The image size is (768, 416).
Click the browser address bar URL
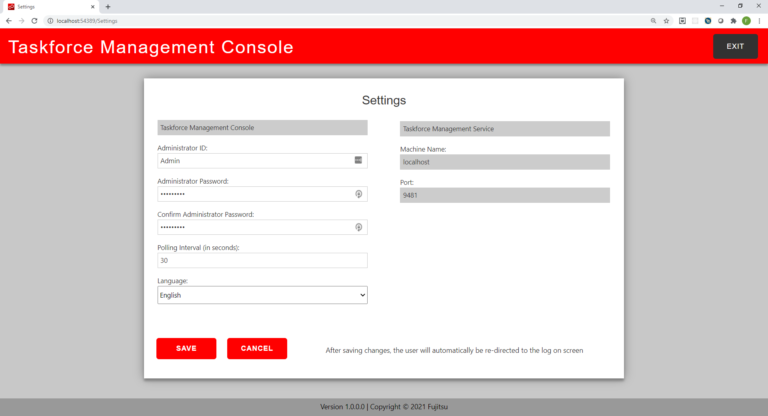pos(87,21)
